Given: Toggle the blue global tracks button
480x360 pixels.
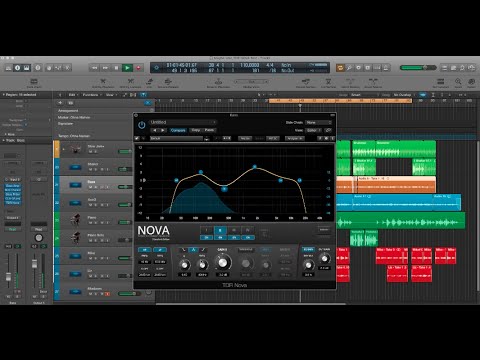Looking at the screenshot, I should coord(148,103).
